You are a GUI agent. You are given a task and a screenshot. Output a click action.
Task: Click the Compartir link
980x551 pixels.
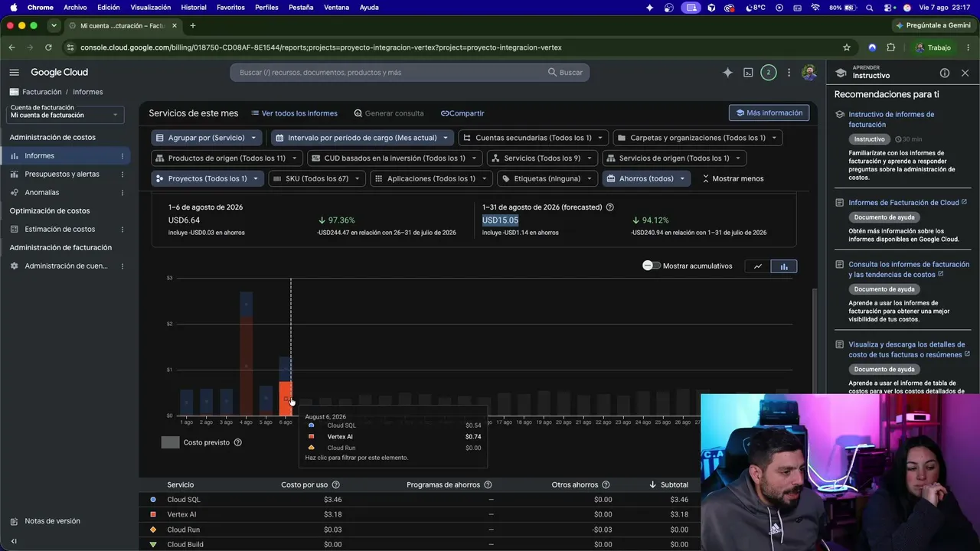(x=462, y=113)
